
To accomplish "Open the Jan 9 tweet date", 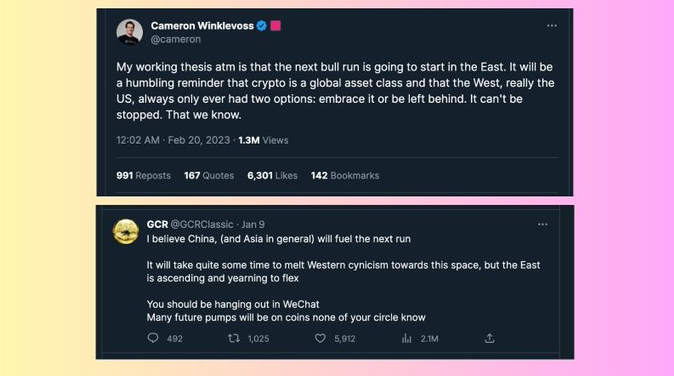I will click(253, 224).
